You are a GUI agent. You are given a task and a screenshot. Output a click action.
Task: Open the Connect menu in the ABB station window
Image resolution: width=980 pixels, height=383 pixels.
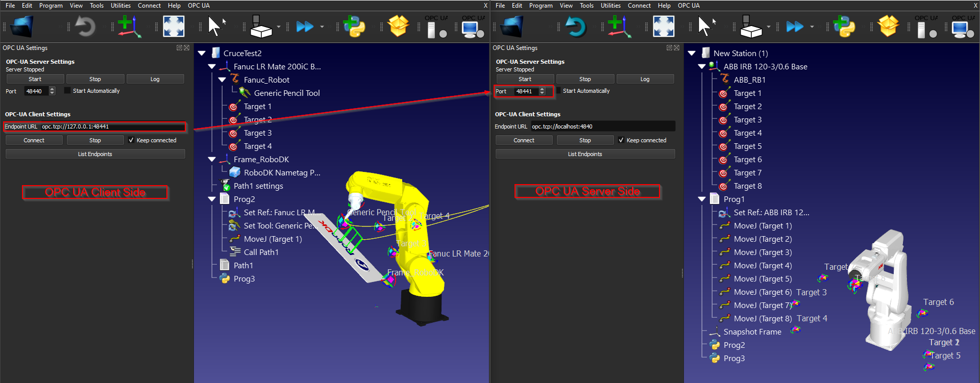pyautogui.click(x=639, y=6)
